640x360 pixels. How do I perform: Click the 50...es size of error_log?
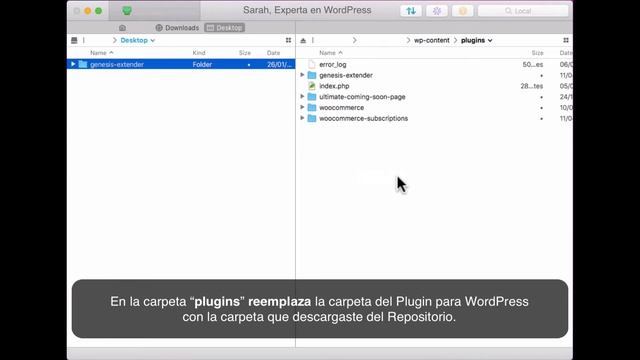click(x=533, y=64)
